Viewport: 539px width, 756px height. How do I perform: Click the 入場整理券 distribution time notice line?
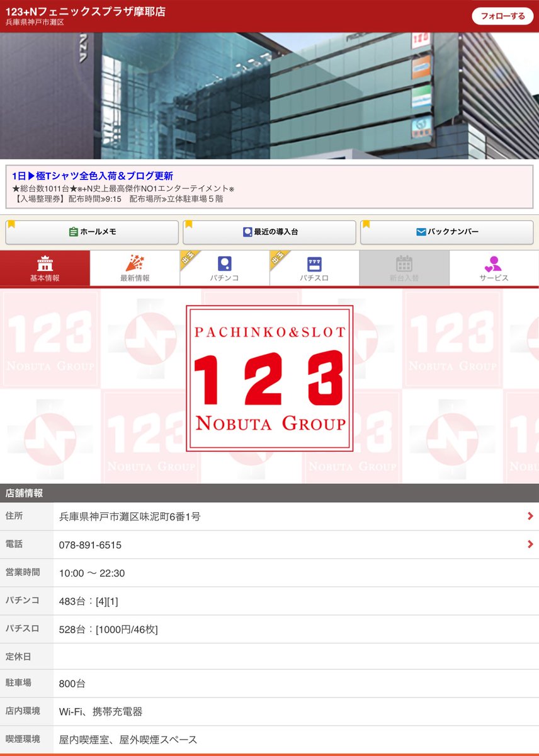tap(118, 199)
